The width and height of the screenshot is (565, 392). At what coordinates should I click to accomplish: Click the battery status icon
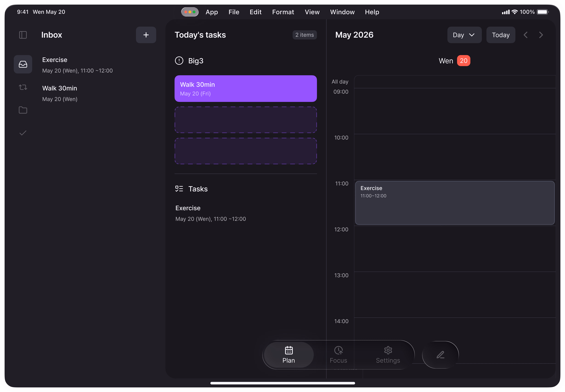543,12
